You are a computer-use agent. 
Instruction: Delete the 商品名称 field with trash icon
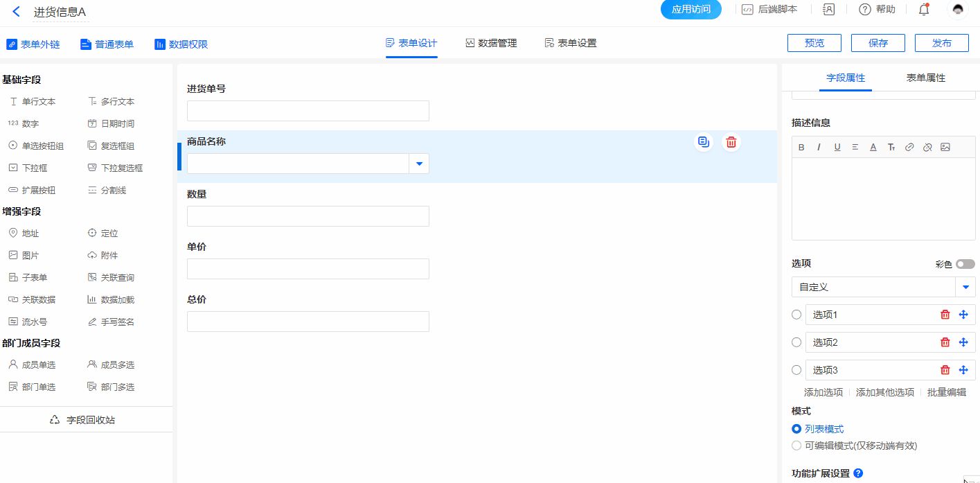click(x=731, y=142)
